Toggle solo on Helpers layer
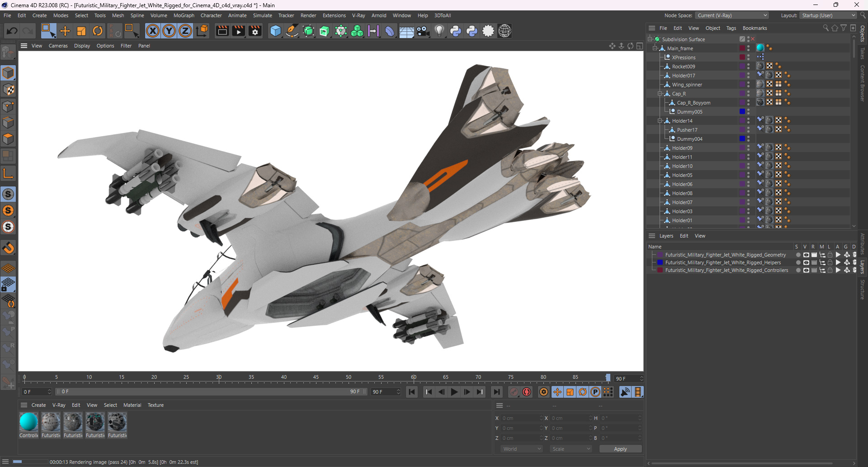 pyautogui.click(x=798, y=262)
